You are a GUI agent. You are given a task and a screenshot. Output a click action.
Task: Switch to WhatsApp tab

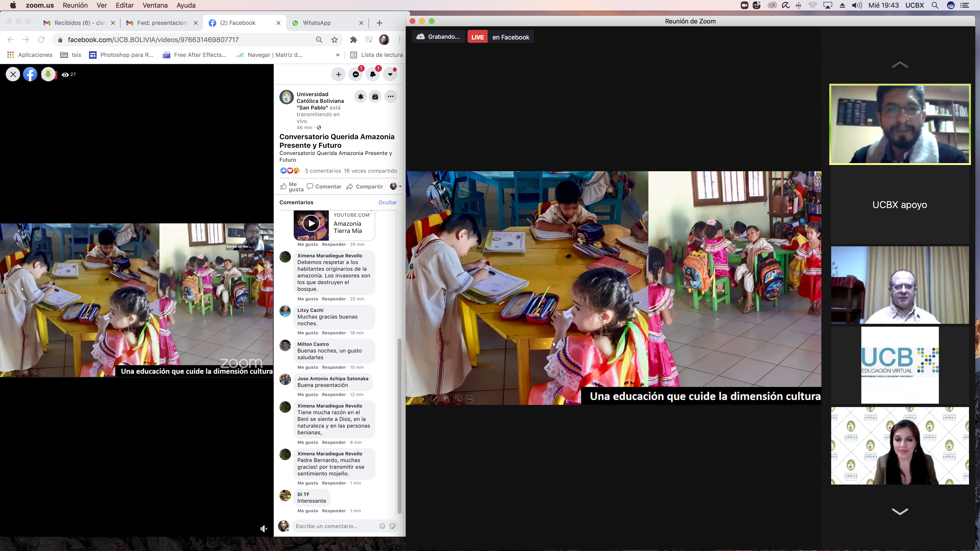tap(317, 23)
